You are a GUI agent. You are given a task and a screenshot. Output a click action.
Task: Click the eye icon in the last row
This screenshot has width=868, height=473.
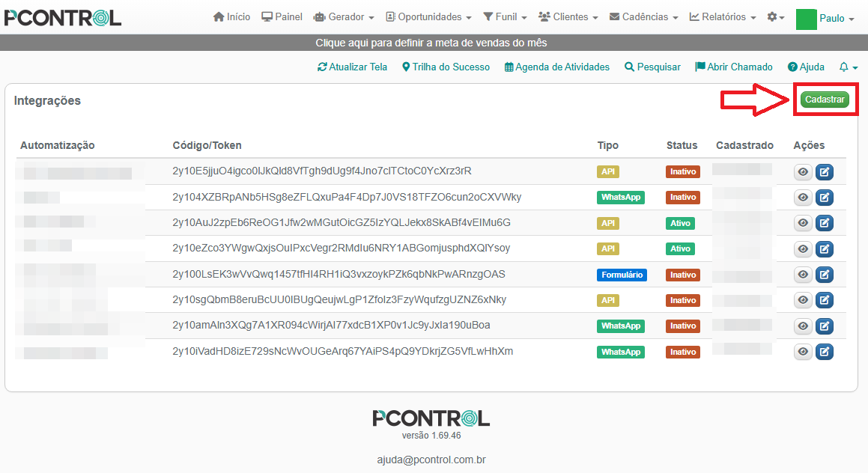point(803,352)
